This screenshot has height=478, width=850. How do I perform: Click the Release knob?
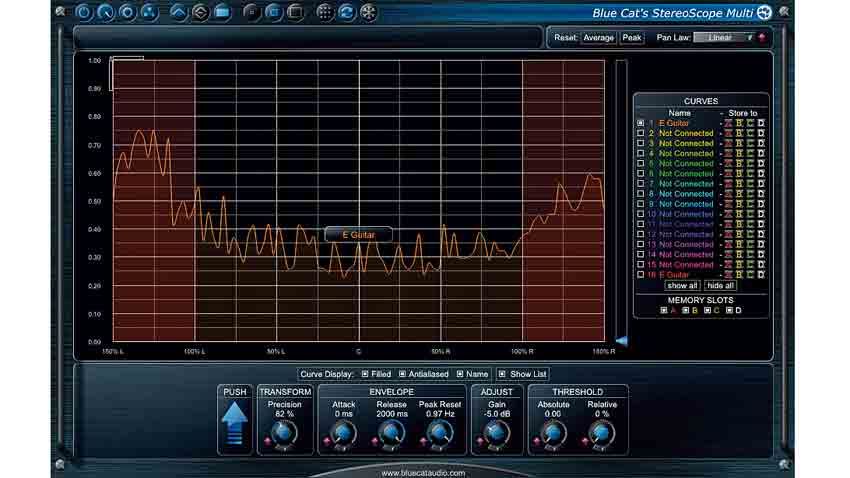click(391, 434)
